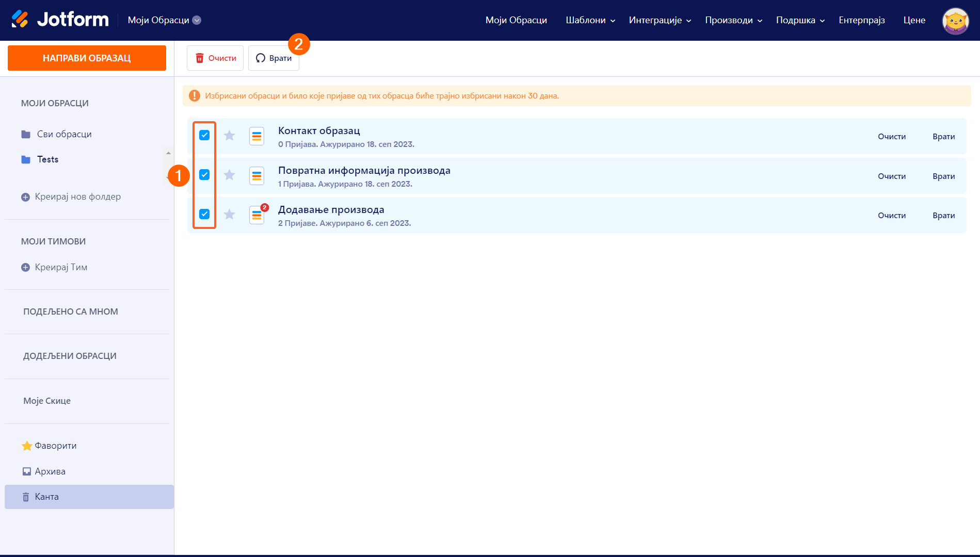Click the red 2 badge on Додавање производа

264,207
